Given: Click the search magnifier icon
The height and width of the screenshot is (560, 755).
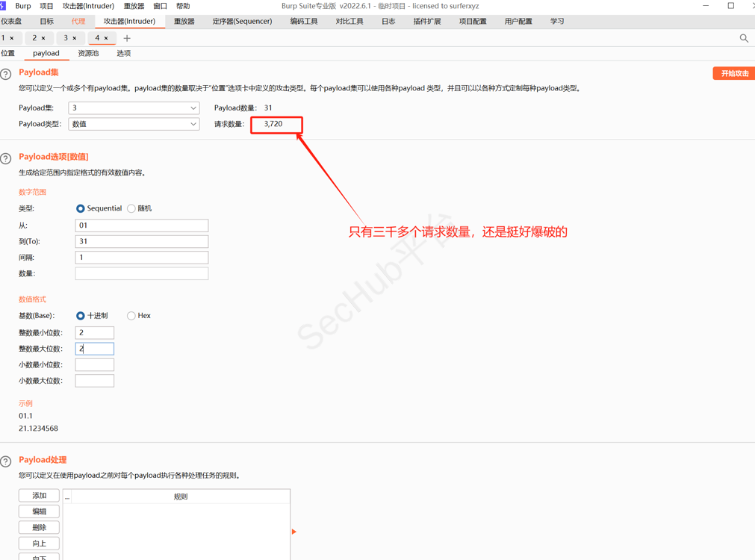Looking at the screenshot, I should [x=744, y=38].
